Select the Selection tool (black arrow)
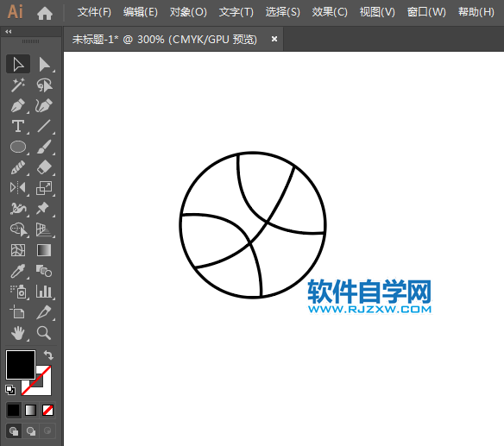The image size is (504, 446). coord(18,64)
